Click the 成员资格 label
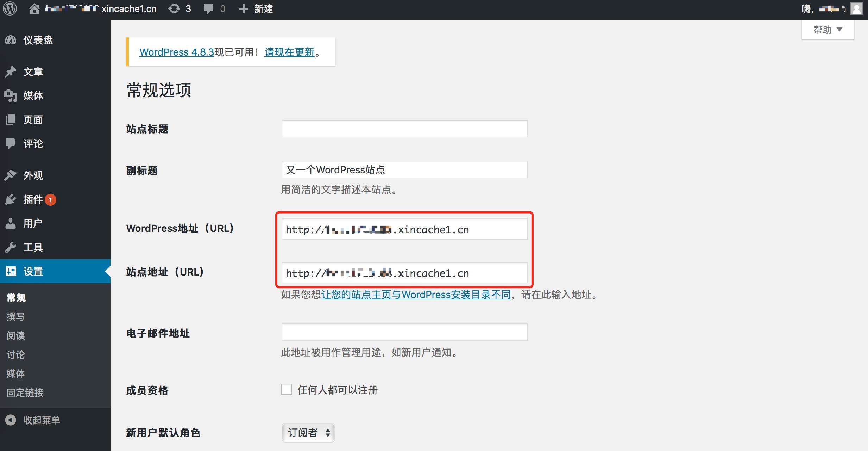Viewport: 868px width, 451px height. coord(147,390)
